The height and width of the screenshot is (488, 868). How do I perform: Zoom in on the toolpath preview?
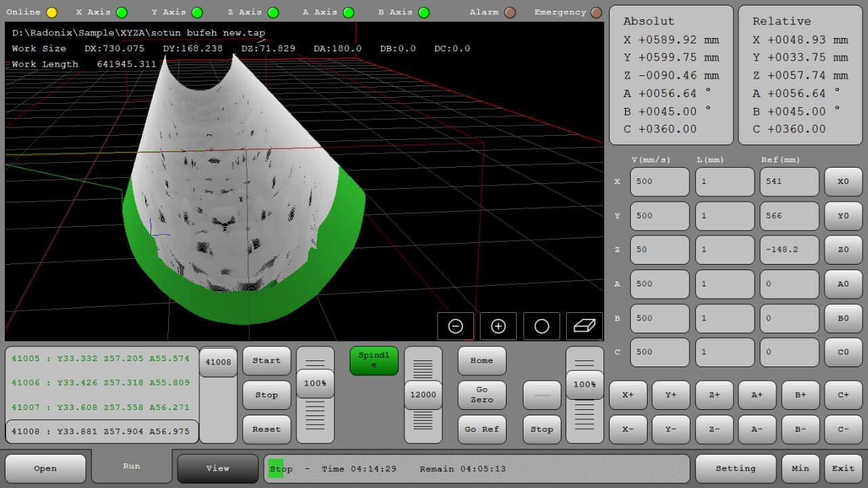498,326
